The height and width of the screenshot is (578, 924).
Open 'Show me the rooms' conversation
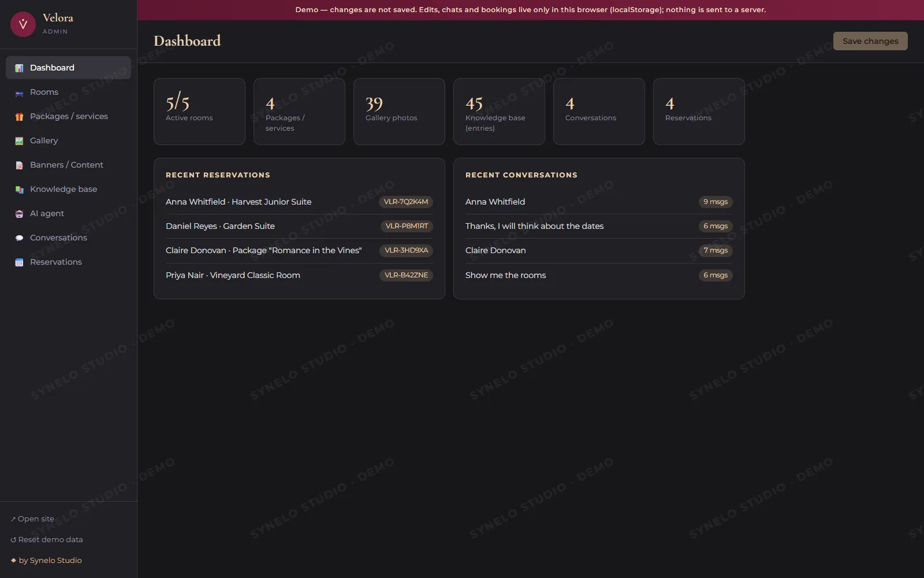click(x=599, y=275)
